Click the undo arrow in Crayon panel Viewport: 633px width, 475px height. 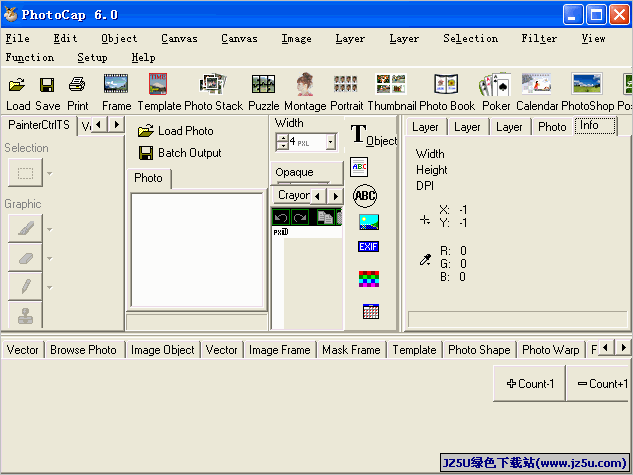click(281, 218)
